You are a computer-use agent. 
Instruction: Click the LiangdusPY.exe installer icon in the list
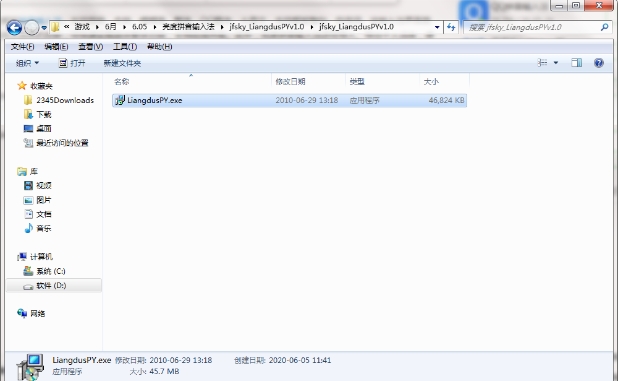click(x=120, y=100)
